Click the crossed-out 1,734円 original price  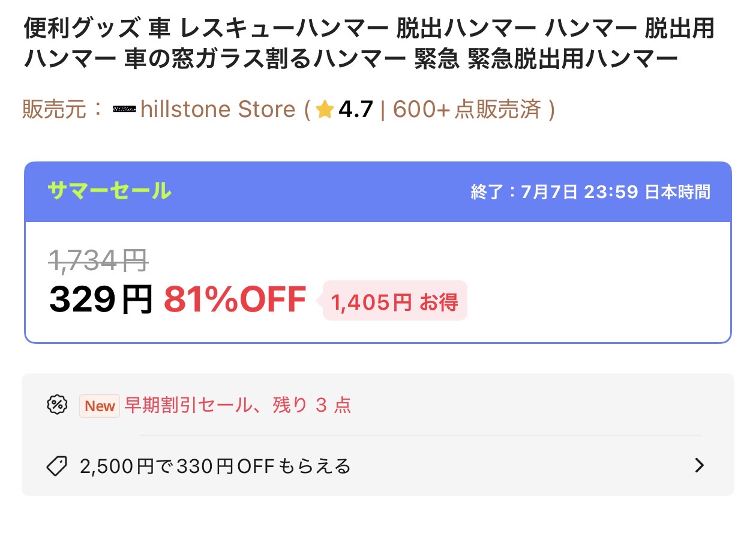point(98,260)
